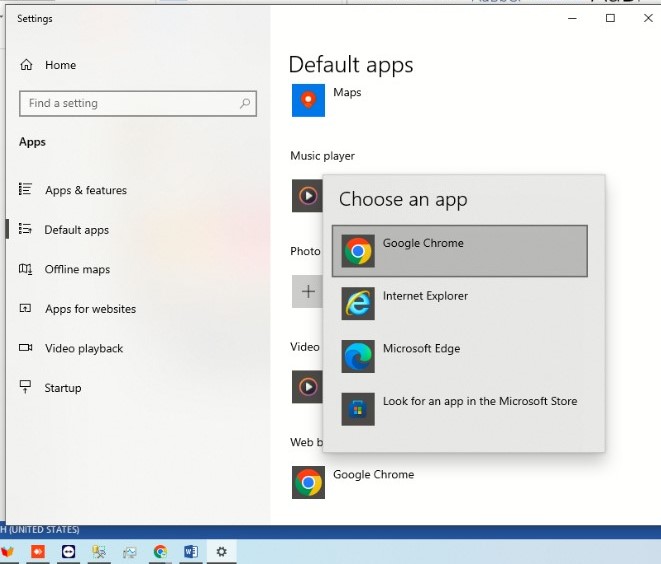Open Word from the taskbar
Viewport: 661px width, 564px height.
pos(190,551)
